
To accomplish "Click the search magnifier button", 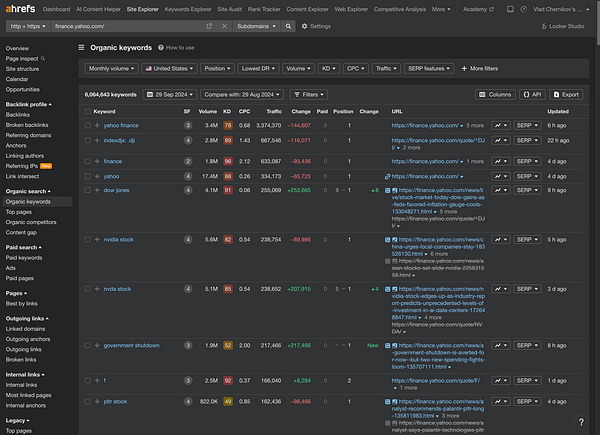I will tap(288, 25).
